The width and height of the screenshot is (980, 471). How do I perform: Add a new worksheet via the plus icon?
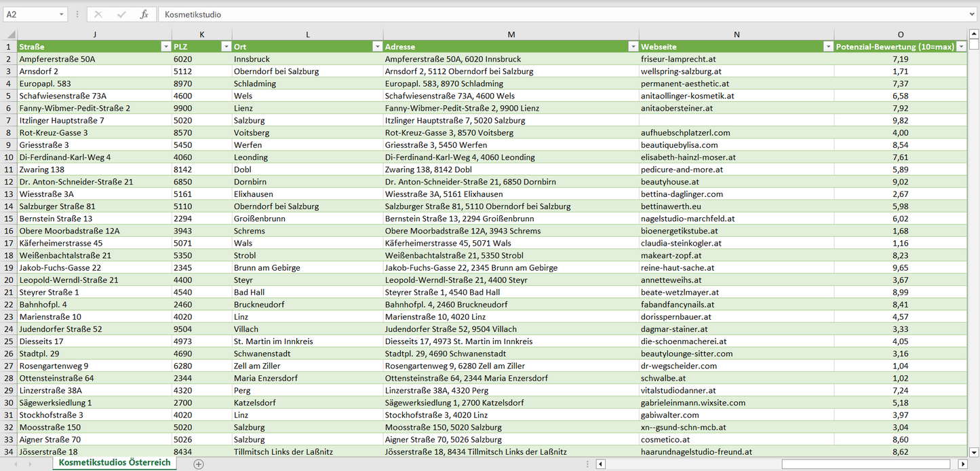click(x=197, y=464)
